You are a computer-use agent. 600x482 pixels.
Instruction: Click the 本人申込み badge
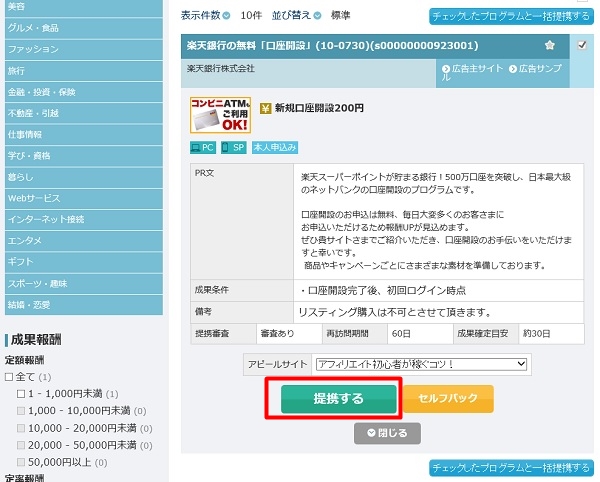pyautogui.click(x=275, y=147)
